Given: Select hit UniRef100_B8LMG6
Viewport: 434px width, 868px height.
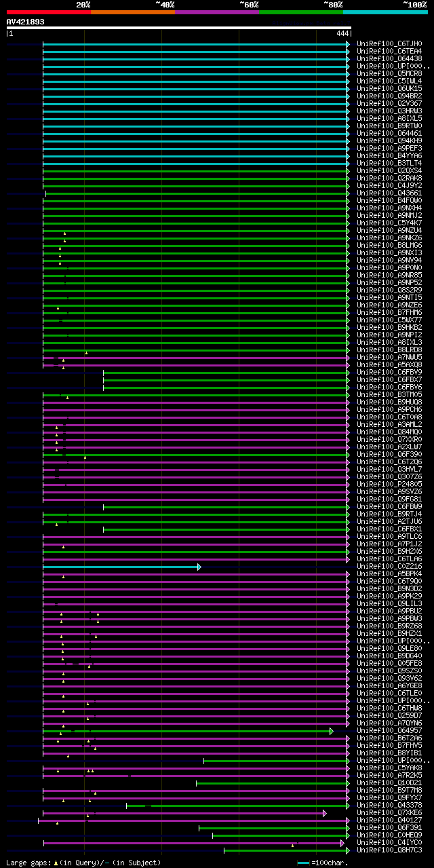Looking at the screenshot, I should point(389,245).
